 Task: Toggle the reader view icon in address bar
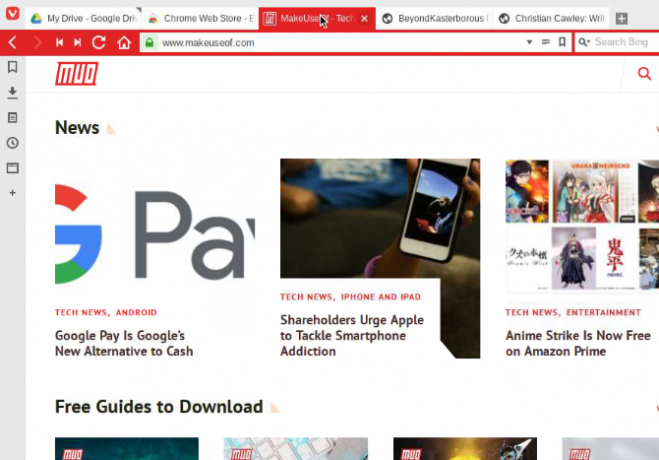pyautogui.click(x=546, y=42)
